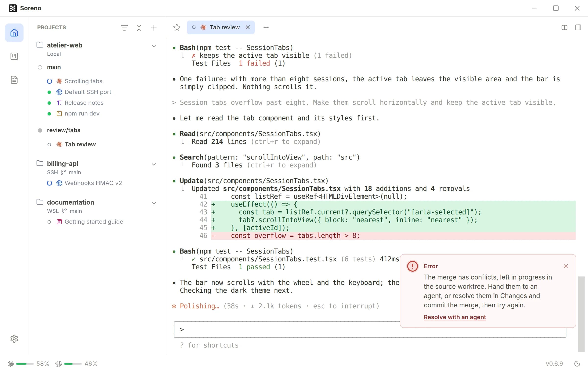Open the Home view in sidebar
This screenshot has width=588, height=372.
(x=14, y=33)
